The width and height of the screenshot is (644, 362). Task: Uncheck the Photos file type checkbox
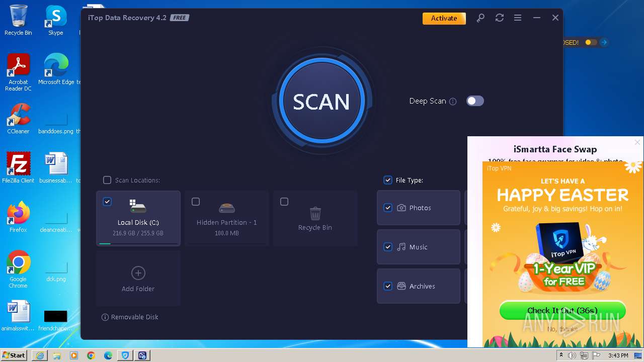point(388,208)
